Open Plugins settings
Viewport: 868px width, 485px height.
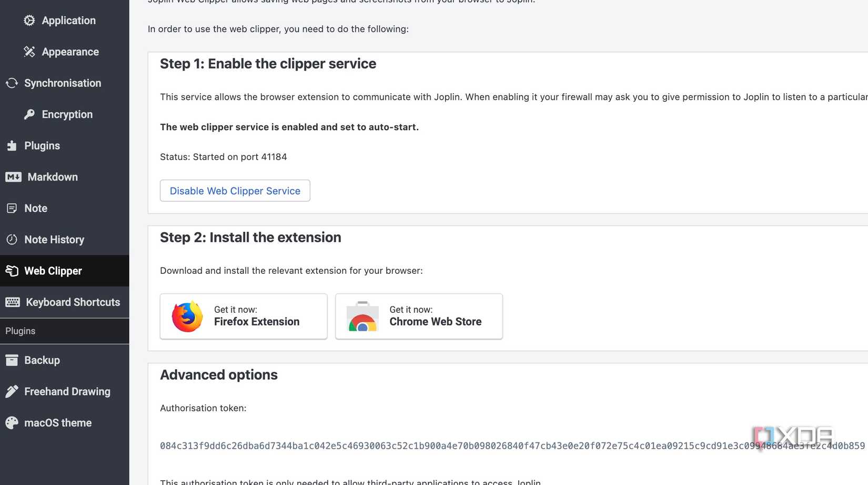pyautogui.click(x=42, y=145)
